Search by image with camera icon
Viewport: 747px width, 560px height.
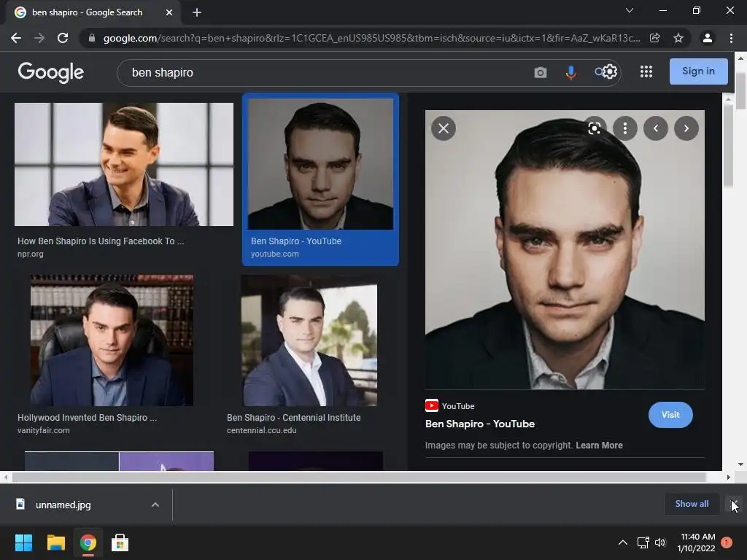coord(541,72)
